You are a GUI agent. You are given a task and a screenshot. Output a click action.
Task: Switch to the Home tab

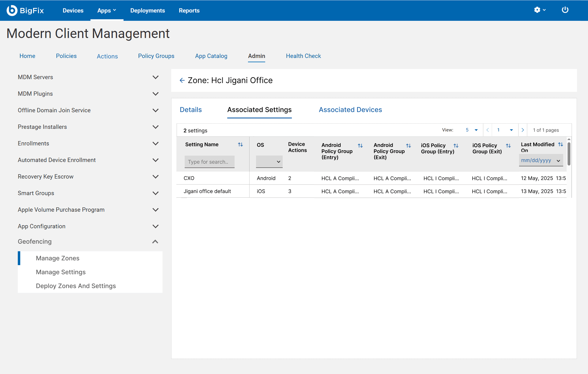(x=27, y=56)
